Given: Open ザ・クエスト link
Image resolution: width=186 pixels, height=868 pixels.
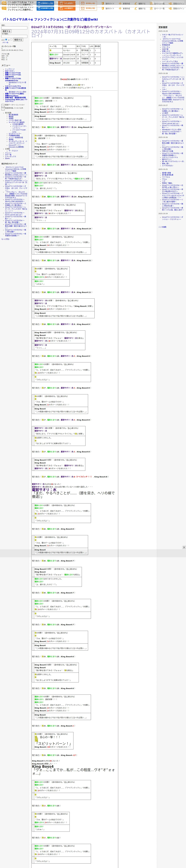Looking at the screenshot, I should tap(13, 151).
